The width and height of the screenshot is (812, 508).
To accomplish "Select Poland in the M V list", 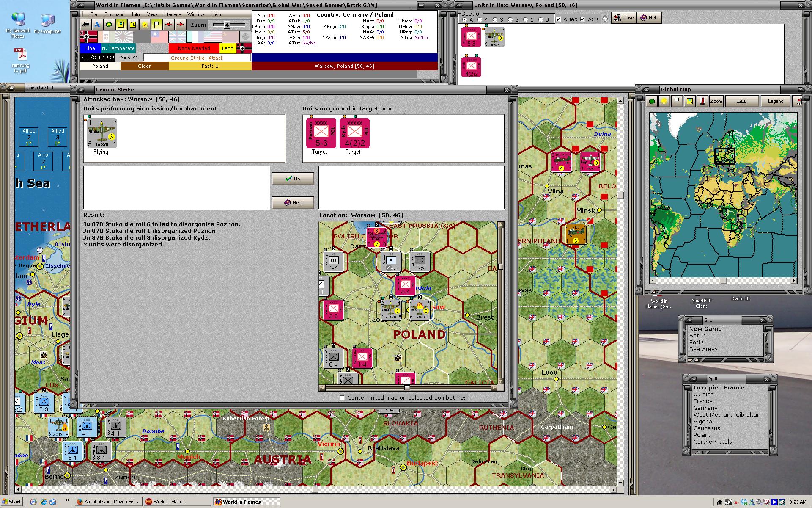I will [702, 435].
